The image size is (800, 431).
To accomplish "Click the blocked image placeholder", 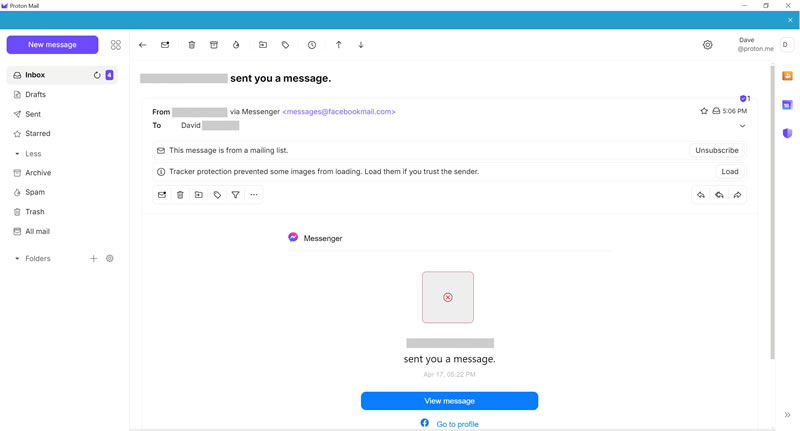I will [x=448, y=297].
